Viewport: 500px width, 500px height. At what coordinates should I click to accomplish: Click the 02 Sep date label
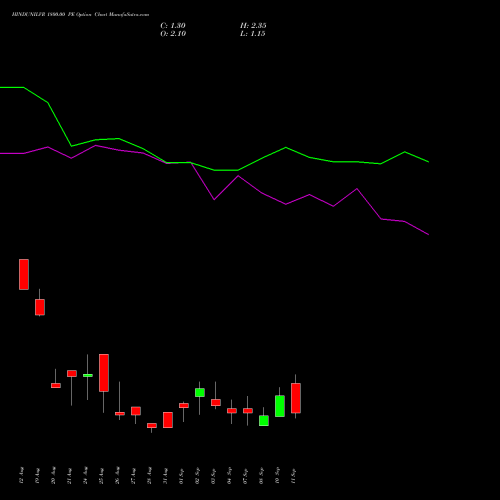click(197, 476)
